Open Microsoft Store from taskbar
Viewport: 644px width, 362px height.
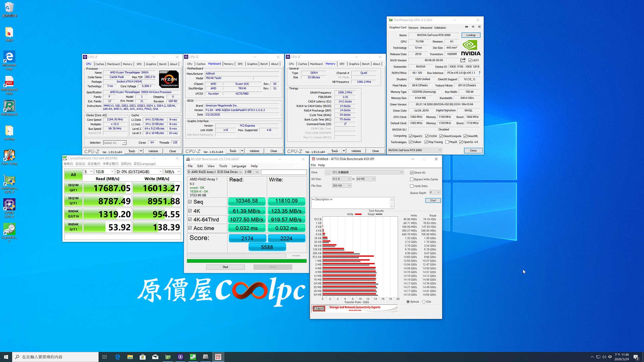[x=143, y=357]
